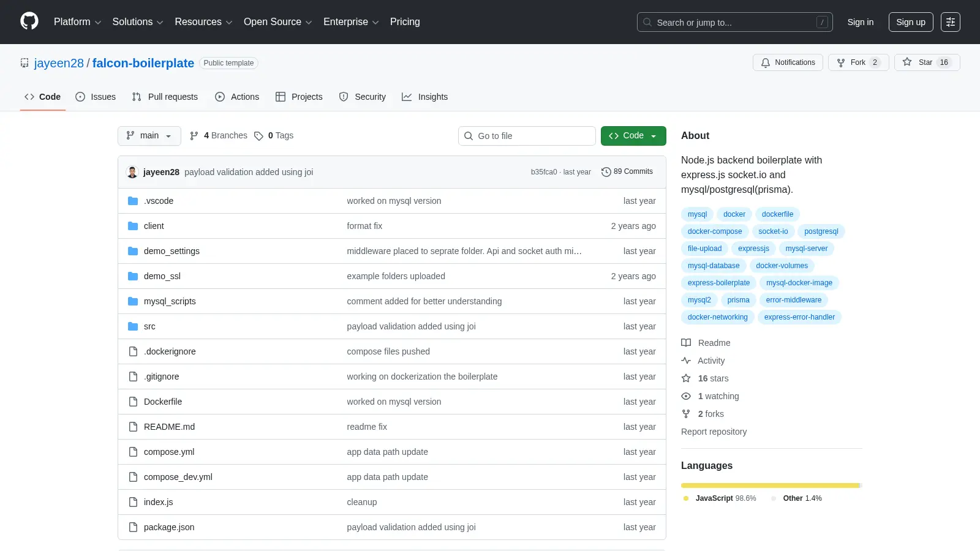Viewport: 980px width, 551px height.
Task: Click the Notifications bell button
Action: click(x=788, y=62)
